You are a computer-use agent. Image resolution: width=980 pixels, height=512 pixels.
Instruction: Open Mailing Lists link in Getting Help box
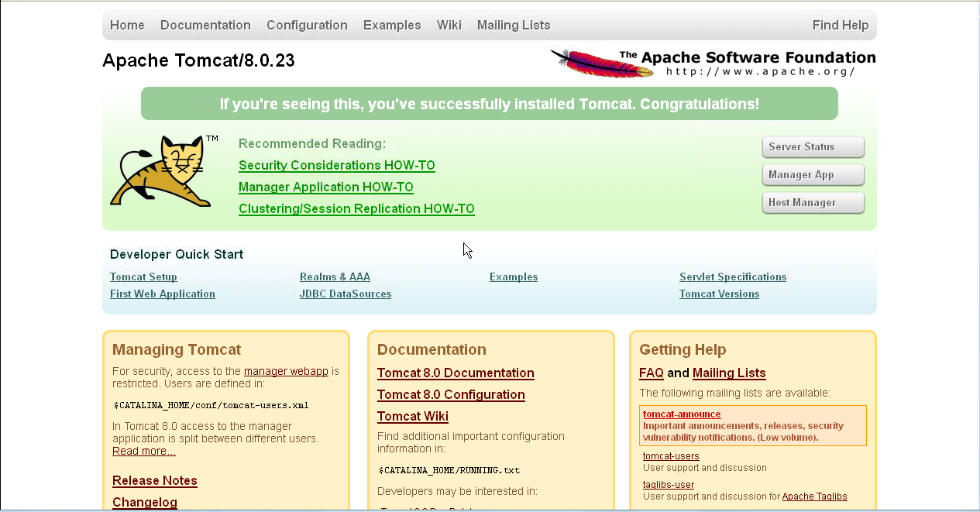[x=729, y=373]
